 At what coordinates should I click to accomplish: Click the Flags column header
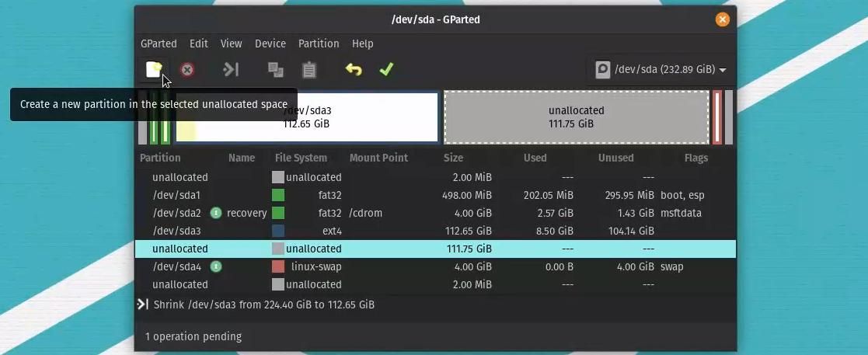(695, 158)
